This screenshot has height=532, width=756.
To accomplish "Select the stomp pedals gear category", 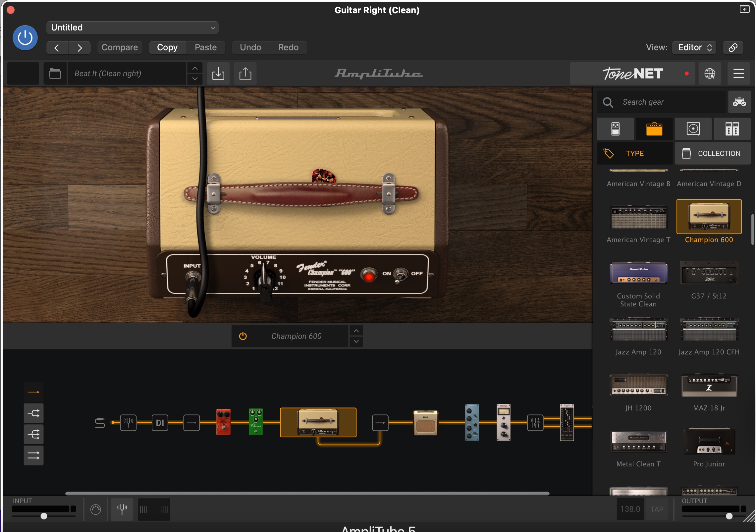I will pos(616,129).
